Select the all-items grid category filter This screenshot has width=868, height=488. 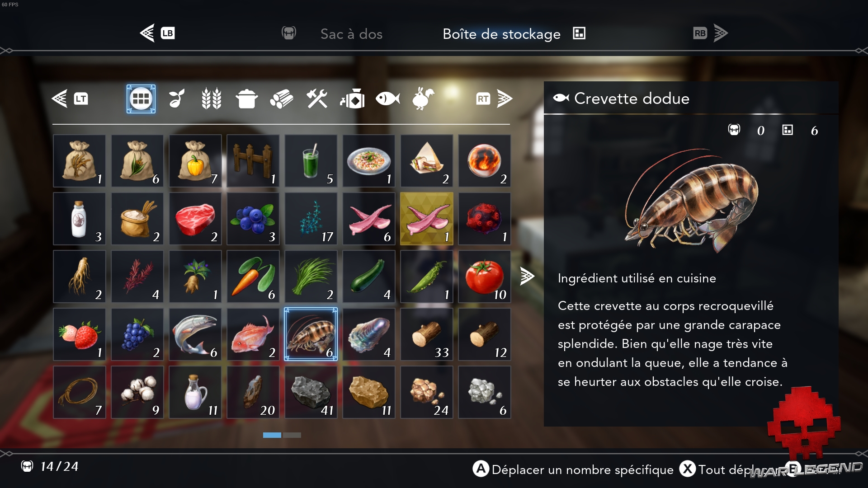(x=141, y=99)
